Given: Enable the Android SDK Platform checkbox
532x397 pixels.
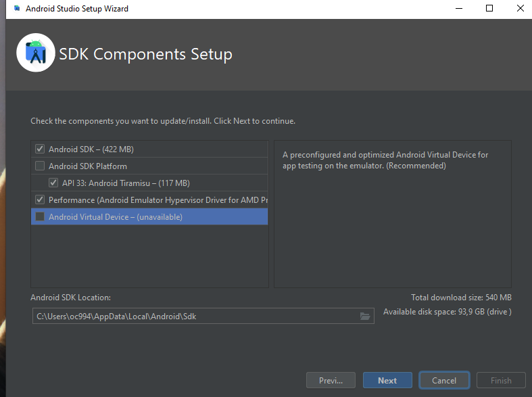Looking at the screenshot, I should coord(40,166).
